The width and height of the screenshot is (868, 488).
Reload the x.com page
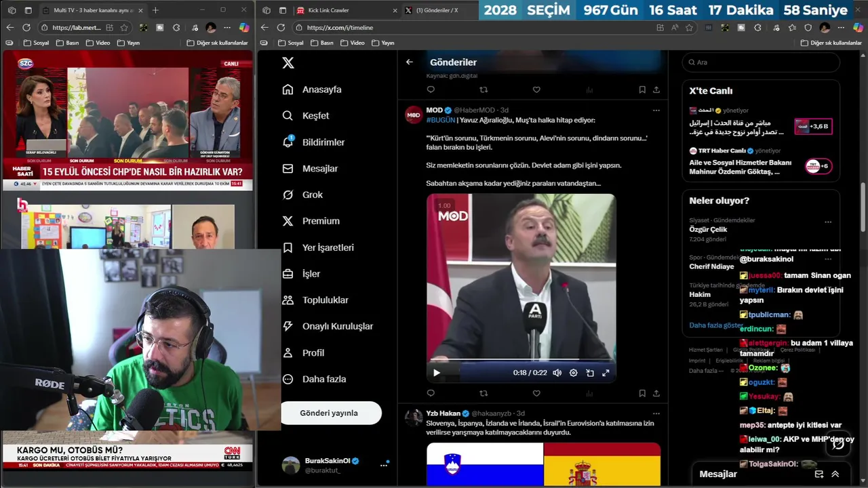coord(281,28)
